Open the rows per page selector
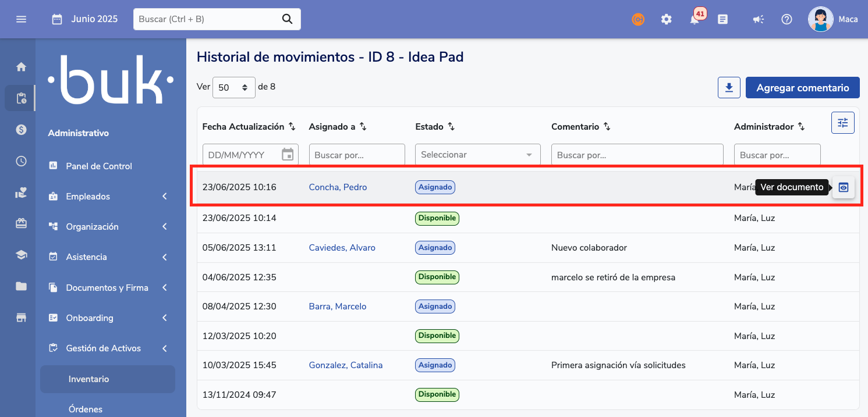 click(x=234, y=88)
